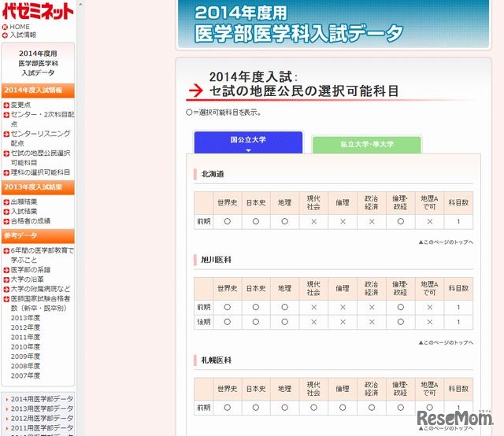Click the arrow icon beside 医学部の系譜
This screenshot has width=504, height=436.
(x=6, y=270)
